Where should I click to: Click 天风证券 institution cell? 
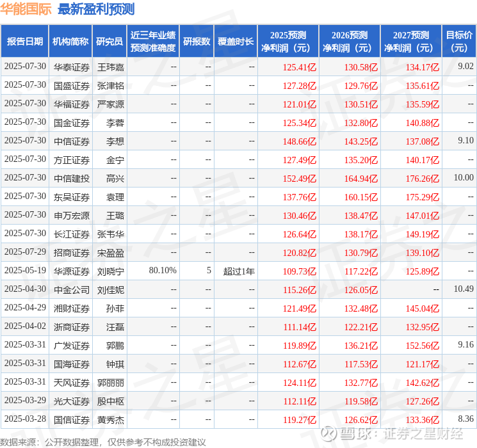pos(72,383)
